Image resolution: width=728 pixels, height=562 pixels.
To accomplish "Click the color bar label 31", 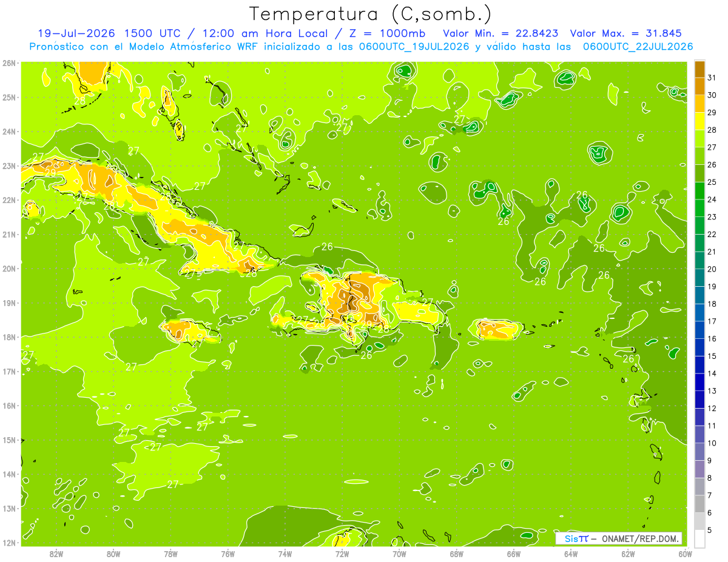I will click(712, 77).
